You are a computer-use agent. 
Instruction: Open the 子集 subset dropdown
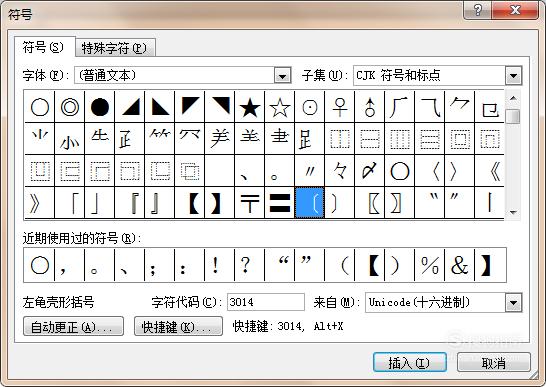(x=513, y=75)
